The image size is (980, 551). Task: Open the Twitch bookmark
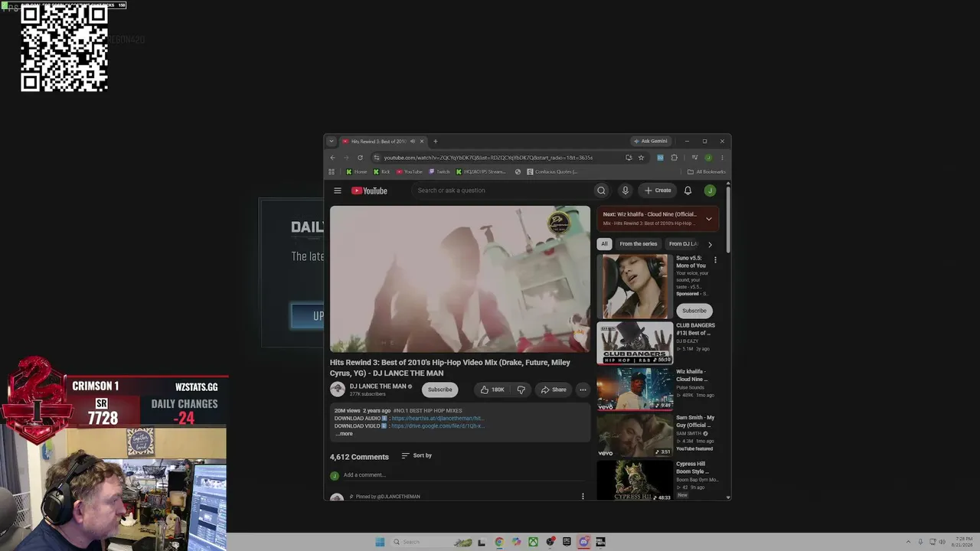point(439,171)
